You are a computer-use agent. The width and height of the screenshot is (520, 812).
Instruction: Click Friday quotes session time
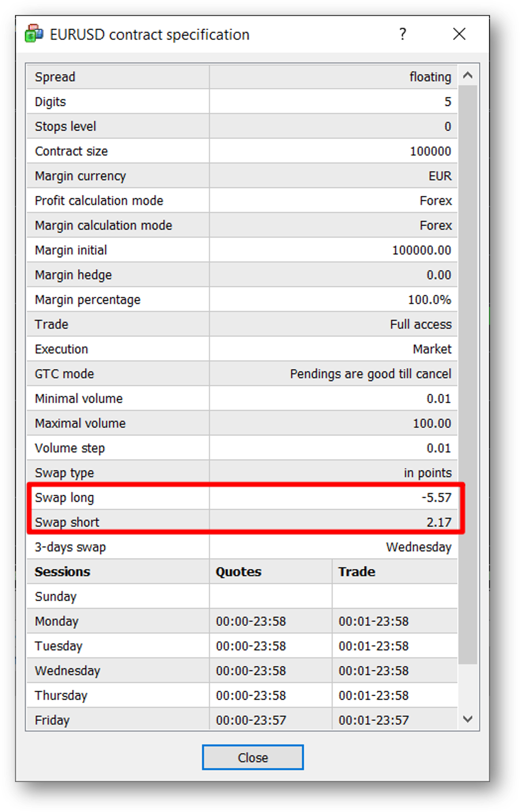(251, 720)
